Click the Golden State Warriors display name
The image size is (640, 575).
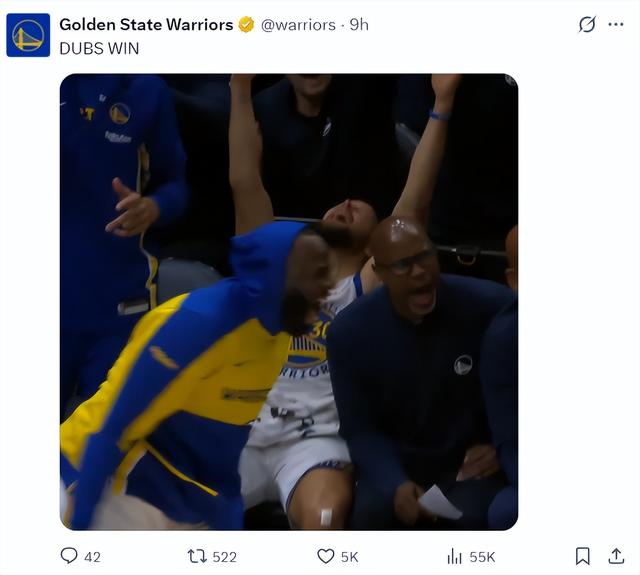[x=146, y=25]
